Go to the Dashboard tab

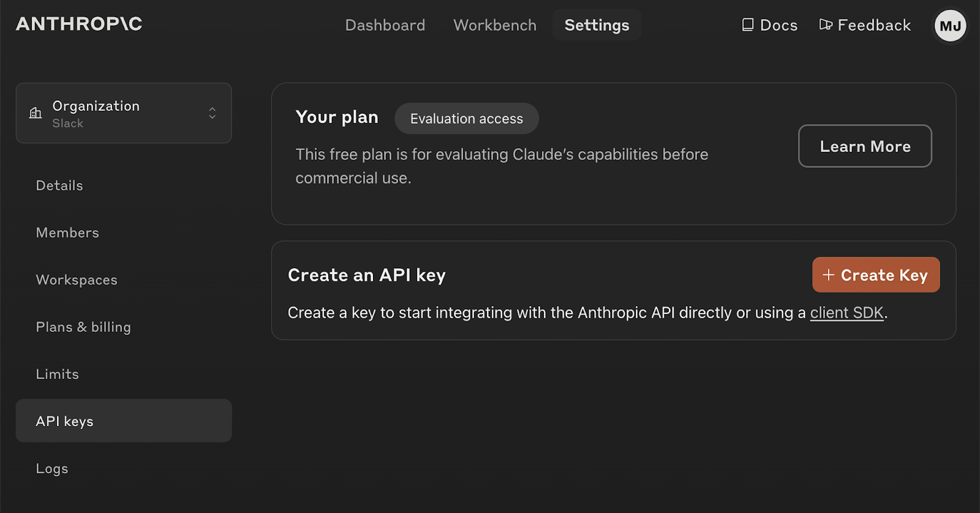point(385,25)
